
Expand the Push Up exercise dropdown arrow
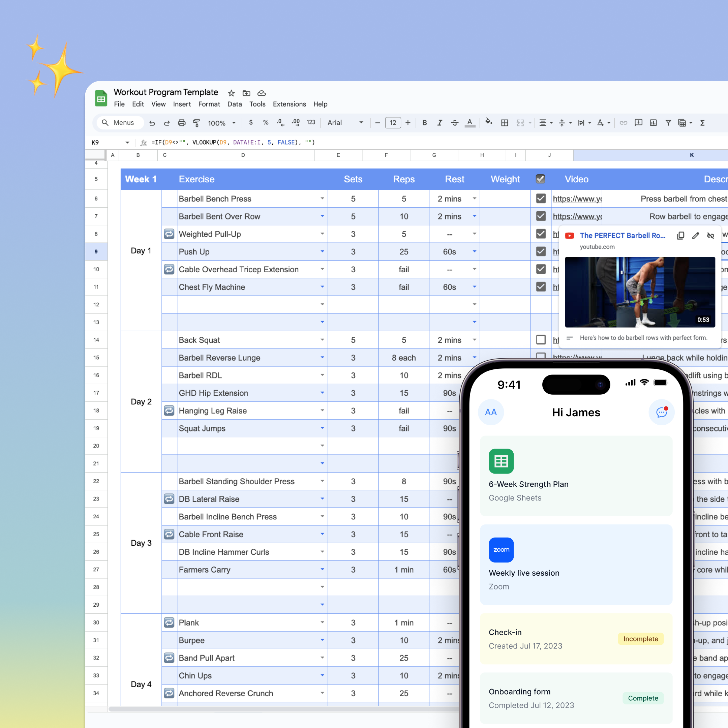[x=322, y=251]
